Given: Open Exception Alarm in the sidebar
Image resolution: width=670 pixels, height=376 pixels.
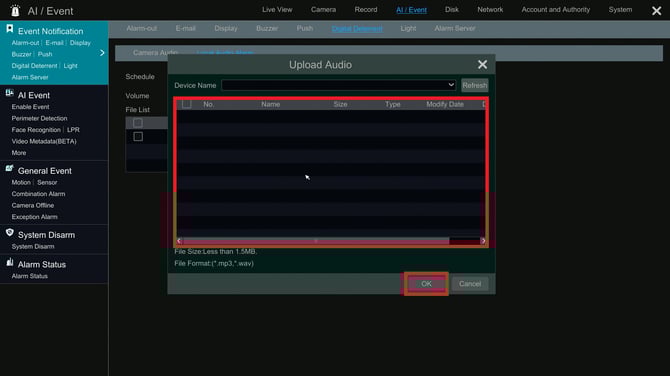Looking at the screenshot, I should [x=35, y=217].
